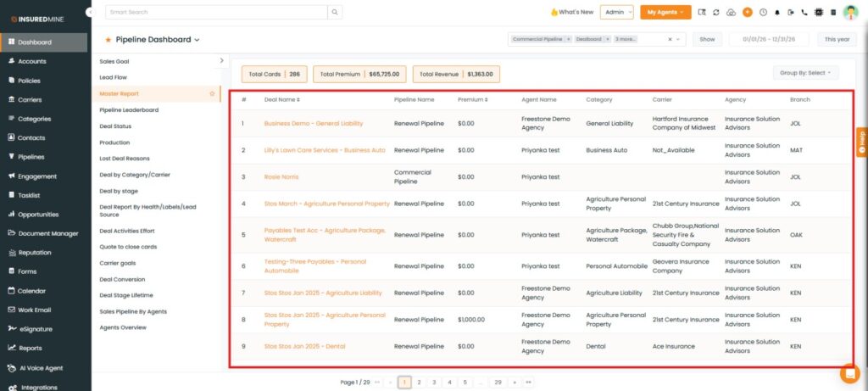Collapse the left sidebar with arrow

(x=90, y=12)
